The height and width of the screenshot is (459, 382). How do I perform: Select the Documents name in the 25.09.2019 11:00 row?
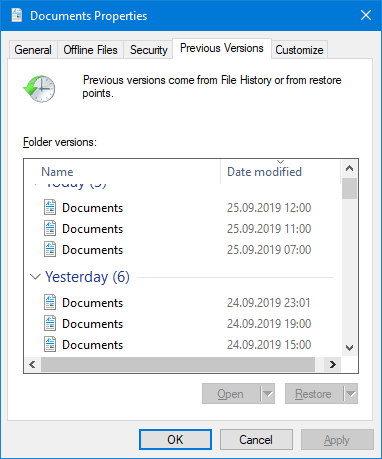tap(93, 229)
